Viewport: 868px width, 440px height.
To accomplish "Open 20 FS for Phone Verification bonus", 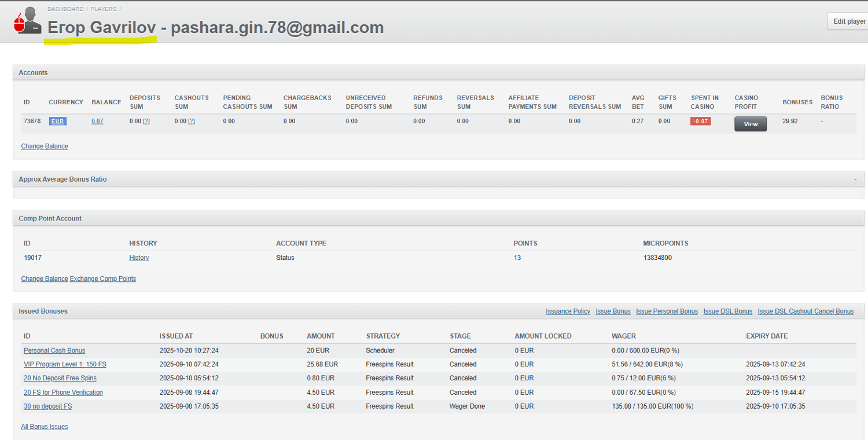I will pyautogui.click(x=63, y=393).
